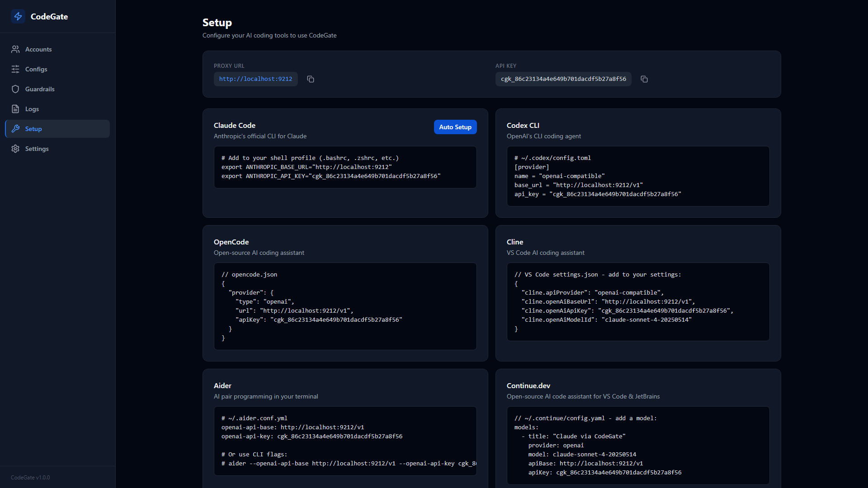Image resolution: width=868 pixels, height=488 pixels.
Task: Click the Cline settings.json code block
Action: click(x=638, y=301)
